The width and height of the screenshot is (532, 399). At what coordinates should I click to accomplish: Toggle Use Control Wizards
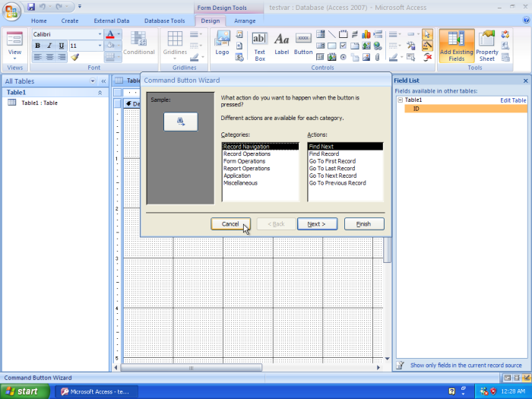coord(427,46)
